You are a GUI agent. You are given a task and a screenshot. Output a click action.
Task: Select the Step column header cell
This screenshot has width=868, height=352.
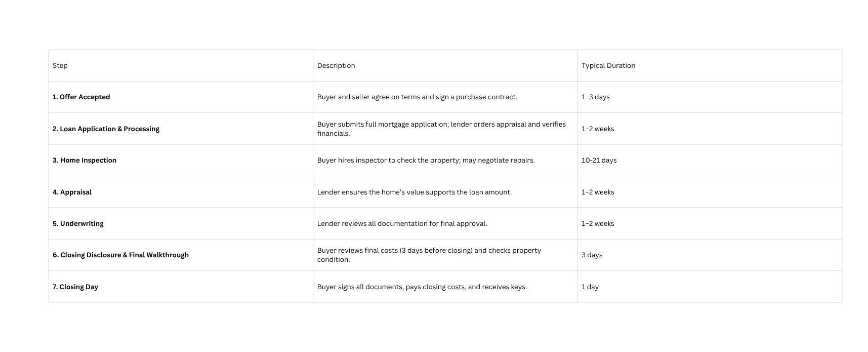[x=181, y=65]
